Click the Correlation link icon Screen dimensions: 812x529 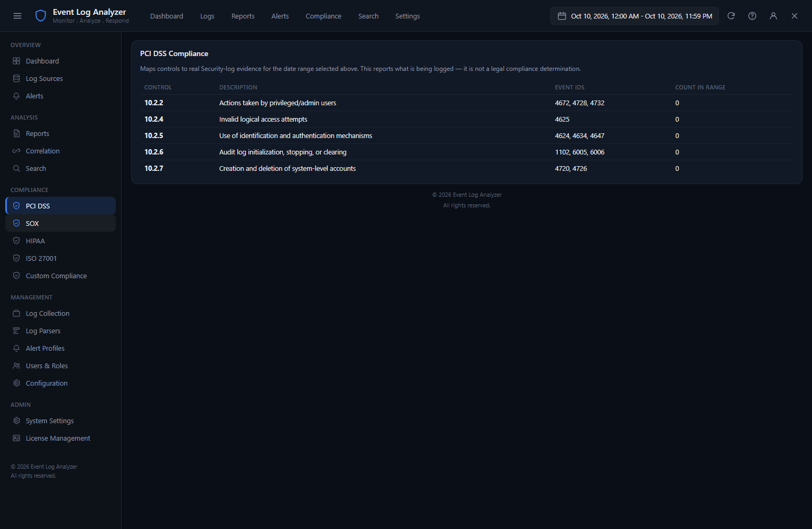pos(16,151)
